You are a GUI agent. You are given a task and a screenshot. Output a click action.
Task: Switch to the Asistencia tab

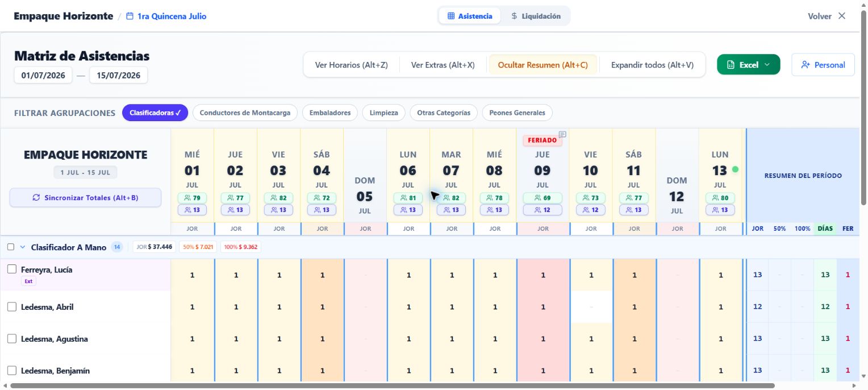(470, 16)
